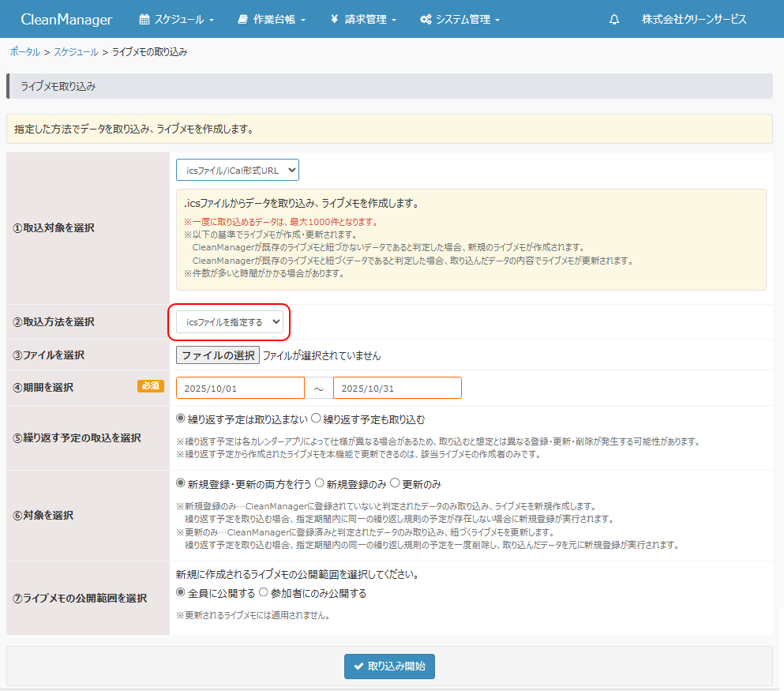Viewport: 784px width, 691px height.
Task: Select 参加者にのみ公開する radio option
Action: (x=264, y=593)
